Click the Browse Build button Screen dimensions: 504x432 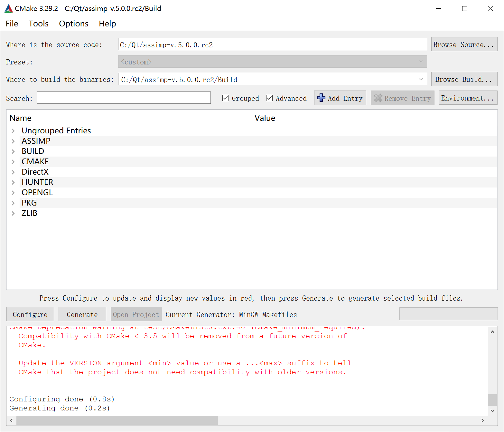pyautogui.click(x=464, y=79)
